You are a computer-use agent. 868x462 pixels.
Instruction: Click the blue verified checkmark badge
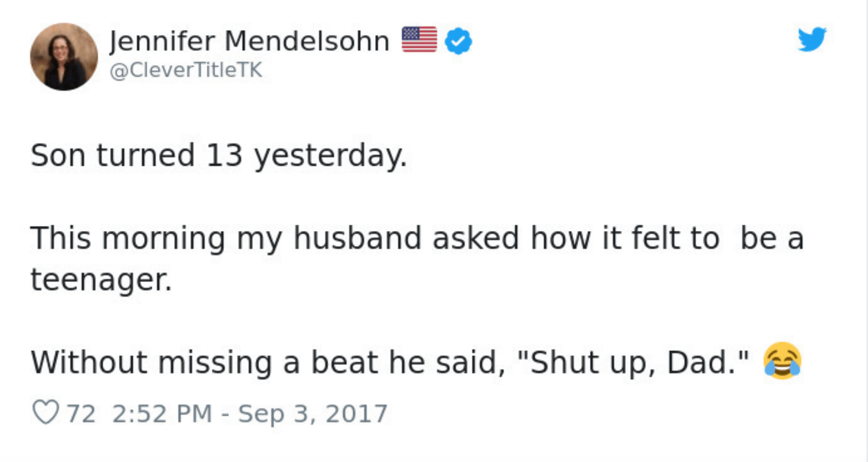(x=458, y=41)
